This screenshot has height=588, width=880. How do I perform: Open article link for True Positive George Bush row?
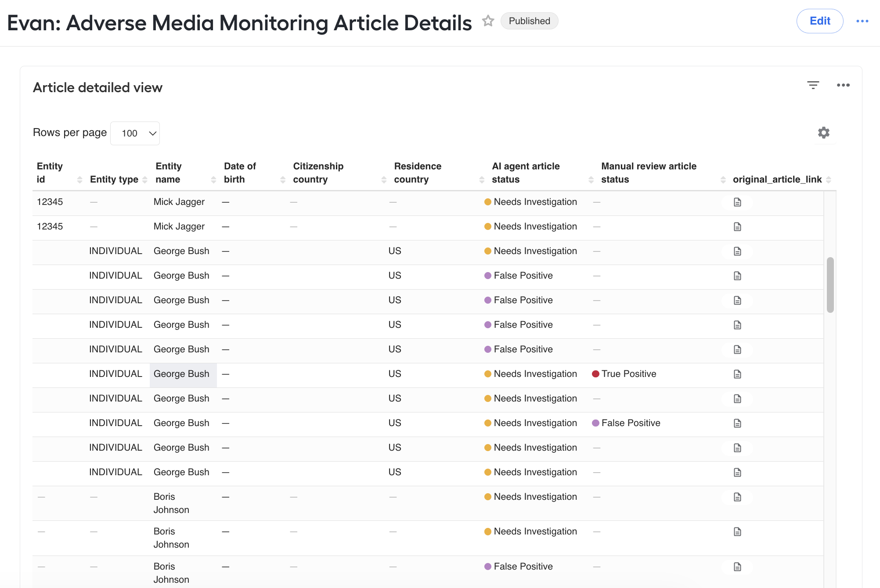coord(737,374)
